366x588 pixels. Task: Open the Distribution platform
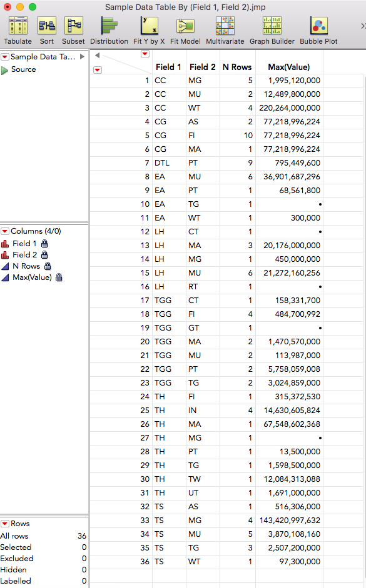pyautogui.click(x=109, y=31)
